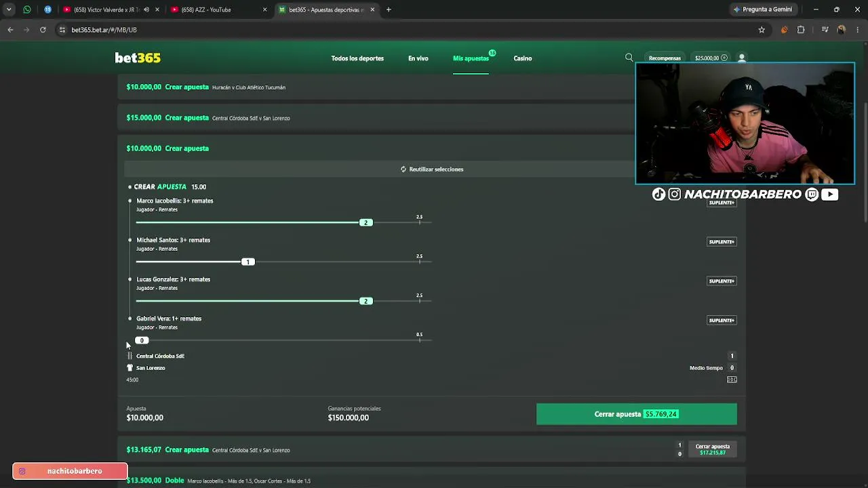Click the Michael Santos: 3+ remates selection

(x=173, y=240)
